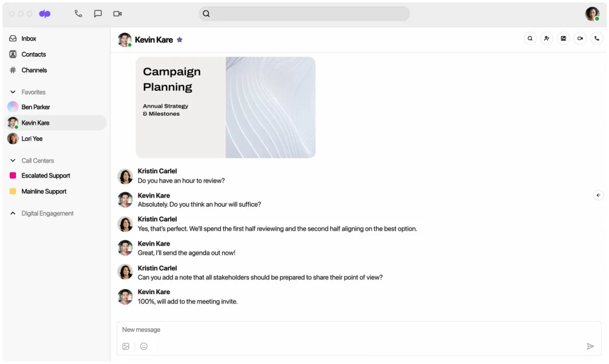Open the emoji picker
Viewport: 609px width, 364px height.
tap(144, 346)
